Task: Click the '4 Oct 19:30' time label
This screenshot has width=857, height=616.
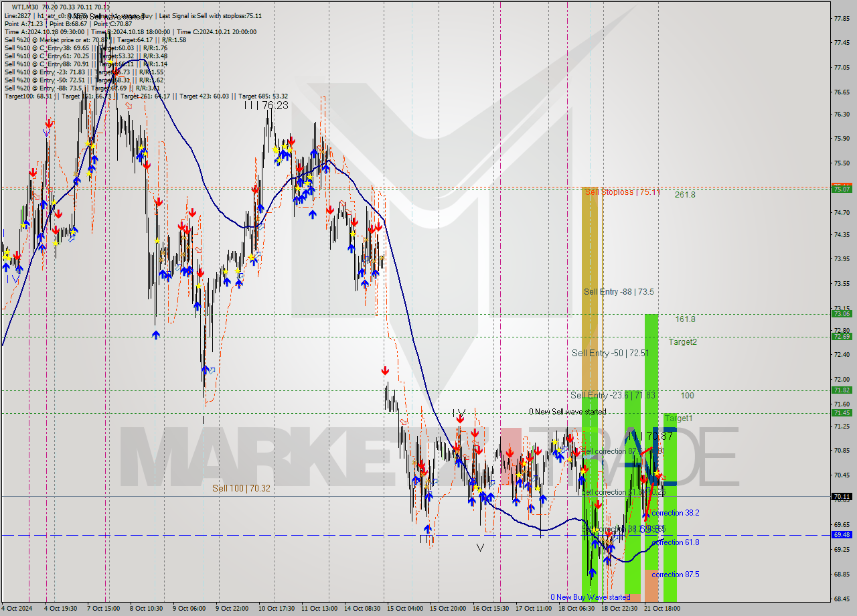Action: (59, 609)
